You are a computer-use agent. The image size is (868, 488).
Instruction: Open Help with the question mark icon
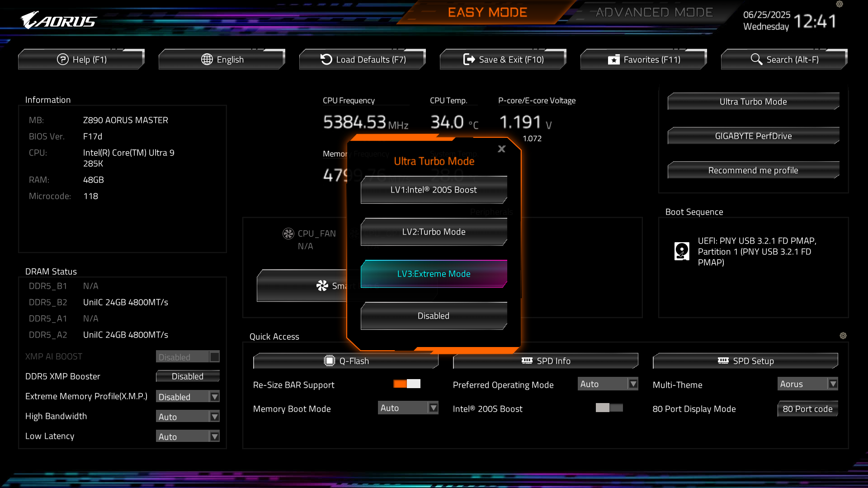pos(62,59)
